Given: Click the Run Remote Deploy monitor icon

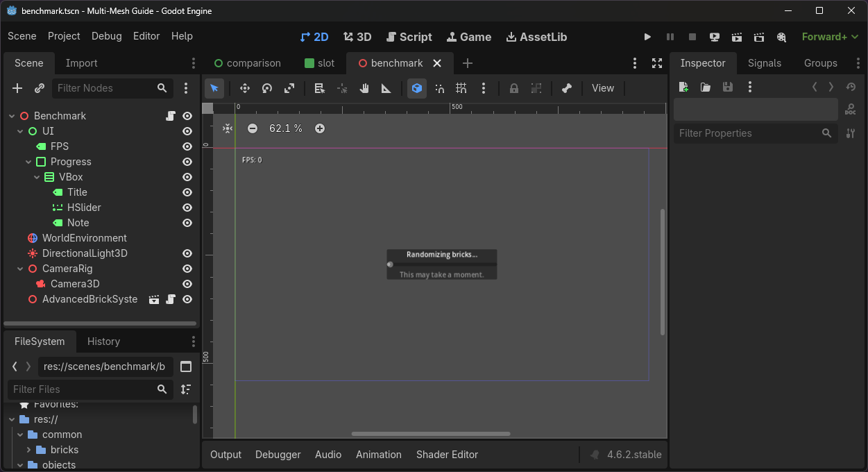Looking at the screenshot, I should [715, 37].
